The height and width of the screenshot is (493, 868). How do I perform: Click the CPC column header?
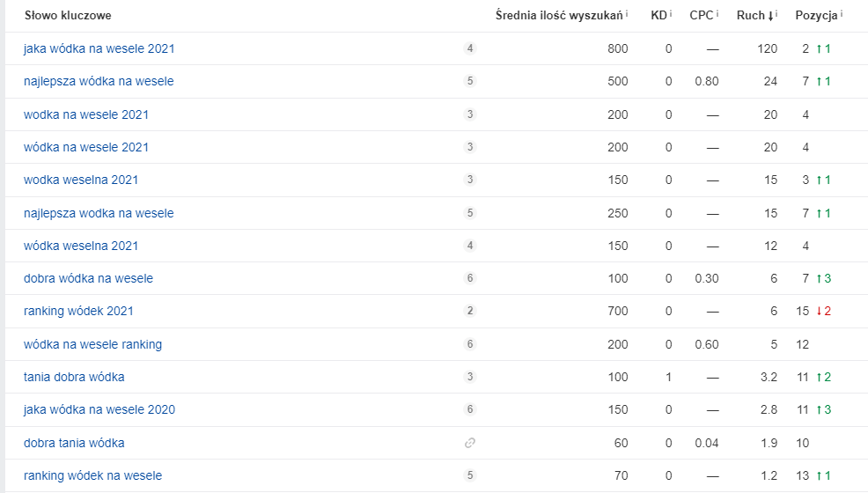coord(702,15)
